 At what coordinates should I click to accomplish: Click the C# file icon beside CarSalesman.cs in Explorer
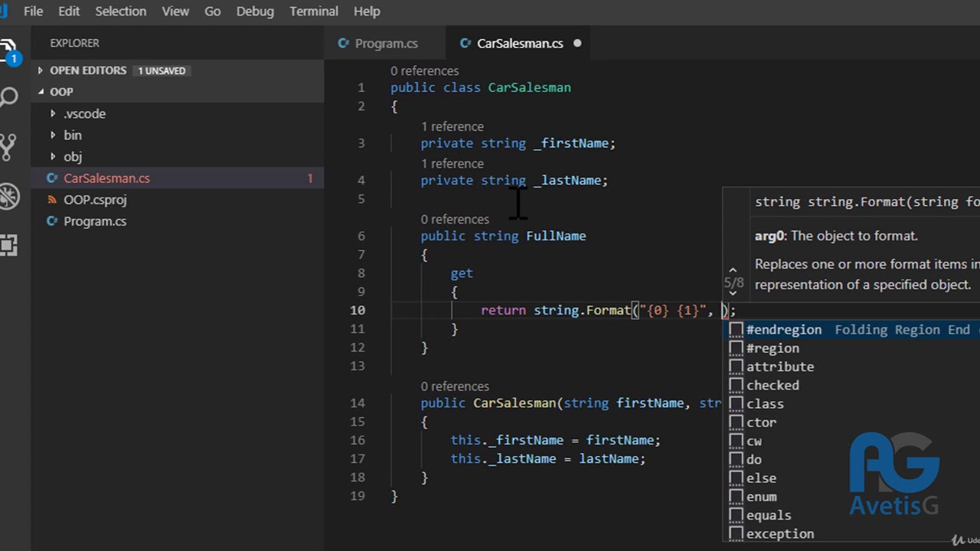pyautogui.click(x=52, y=178)
